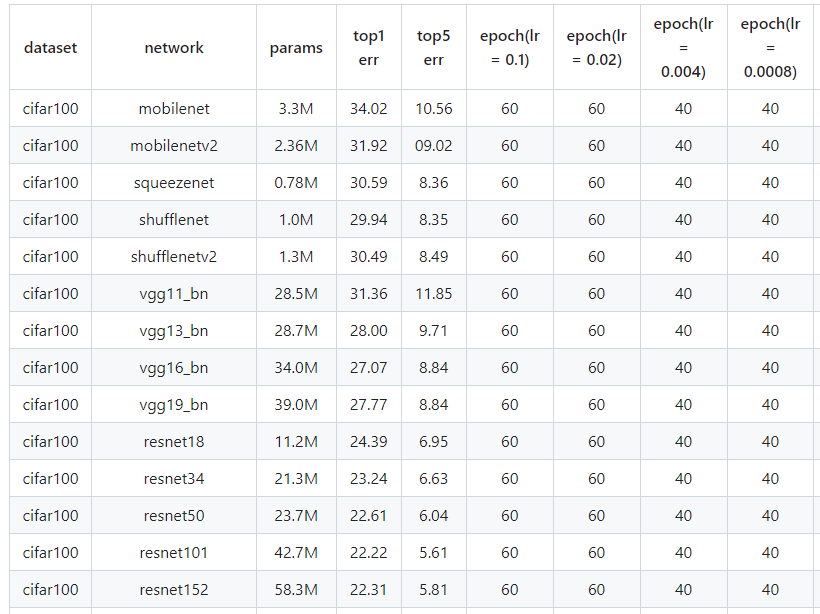Image resolution: width=820 pixels, height=614 pixels.
Task: Select the vgg11_bn network cell
Action: pyautogui.click(x=174, y=293)
